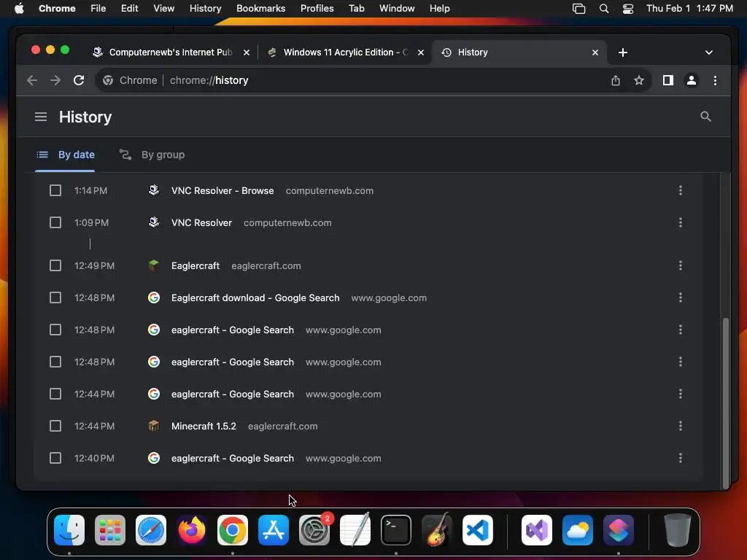Open Shortcuts app from the dock
The width and height of the screenshot is (747, 560).
click(619, 530)
